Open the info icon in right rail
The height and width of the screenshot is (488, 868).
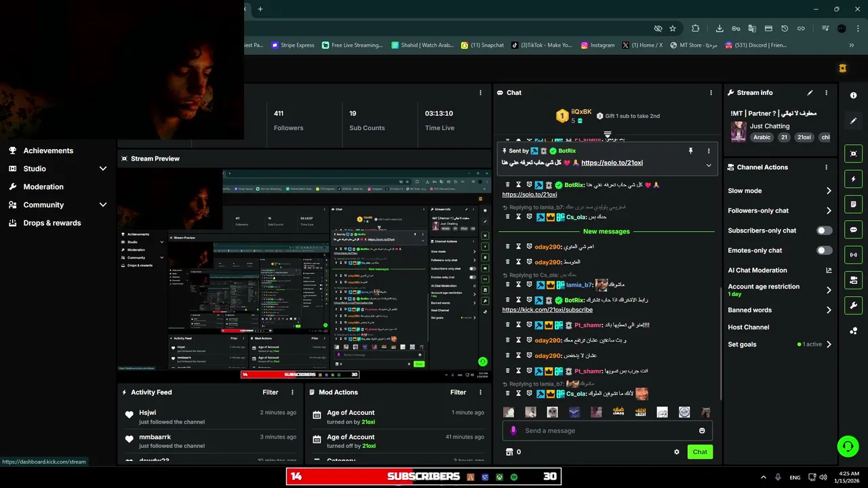pos(854,96)
